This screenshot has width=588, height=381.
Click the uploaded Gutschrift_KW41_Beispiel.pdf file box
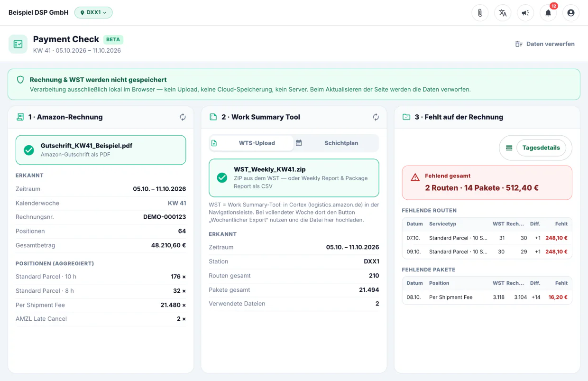point(101,150)
